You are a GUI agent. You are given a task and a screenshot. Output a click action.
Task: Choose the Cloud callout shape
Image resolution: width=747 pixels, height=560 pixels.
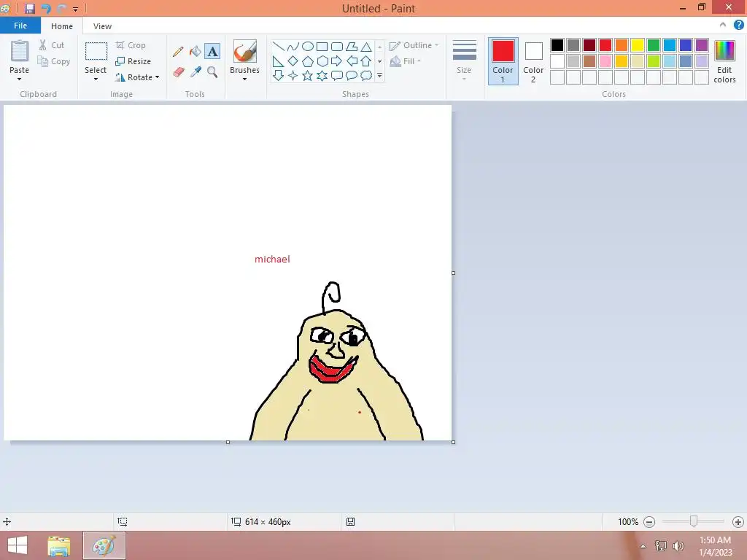366,75
